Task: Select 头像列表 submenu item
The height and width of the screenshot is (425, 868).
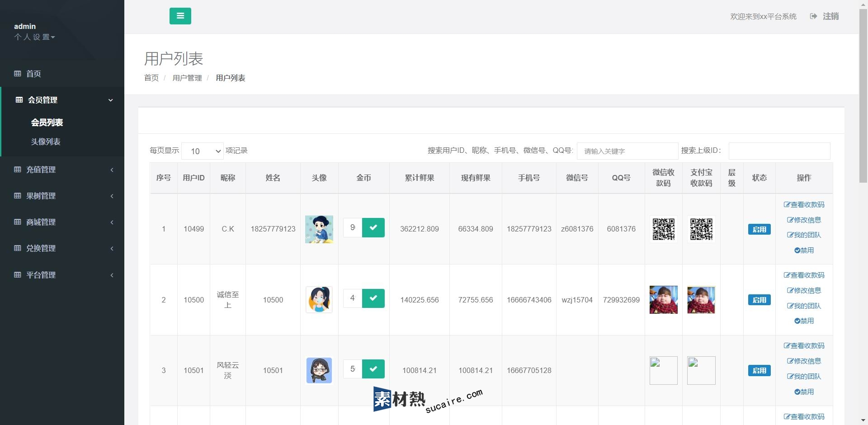Action: click(x=46, y=142)
